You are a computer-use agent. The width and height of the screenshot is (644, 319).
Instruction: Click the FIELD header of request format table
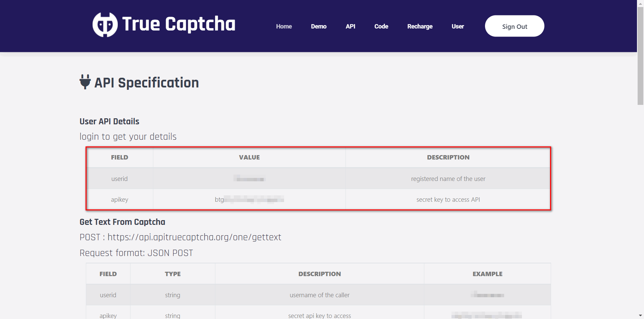(108, 274)
